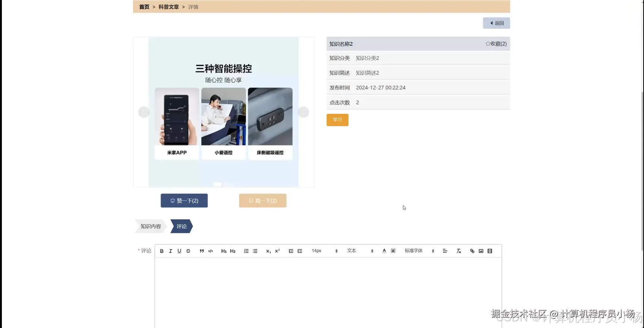Image resolution: width=644 pixels, height=328 pixels.
Task: Go to next carousel image
Action: [303, 112]
